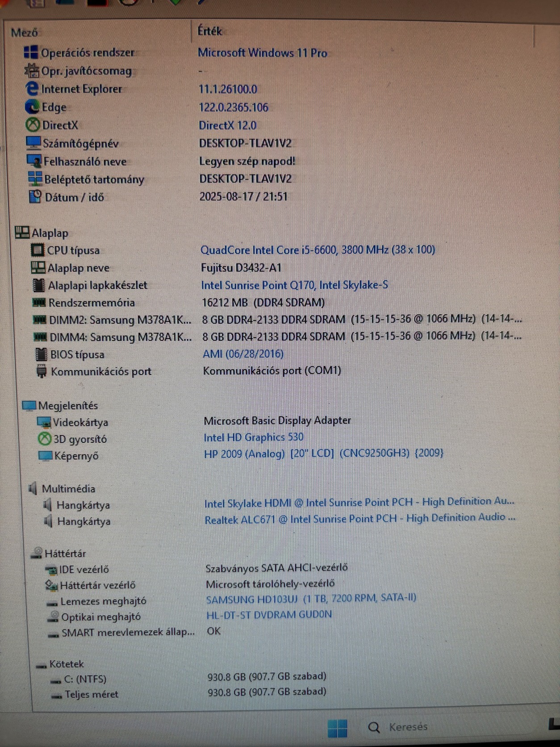The image size is (560, 747).
Task: Click the port icon beside Kommunikációs port
Action: coord(42,371)
